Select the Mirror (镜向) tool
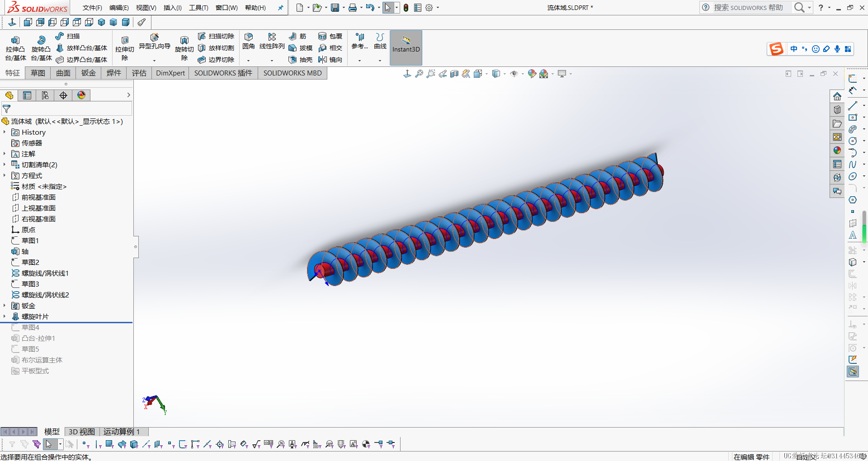Screen dimensions: 868x461 tap(330, 60)
